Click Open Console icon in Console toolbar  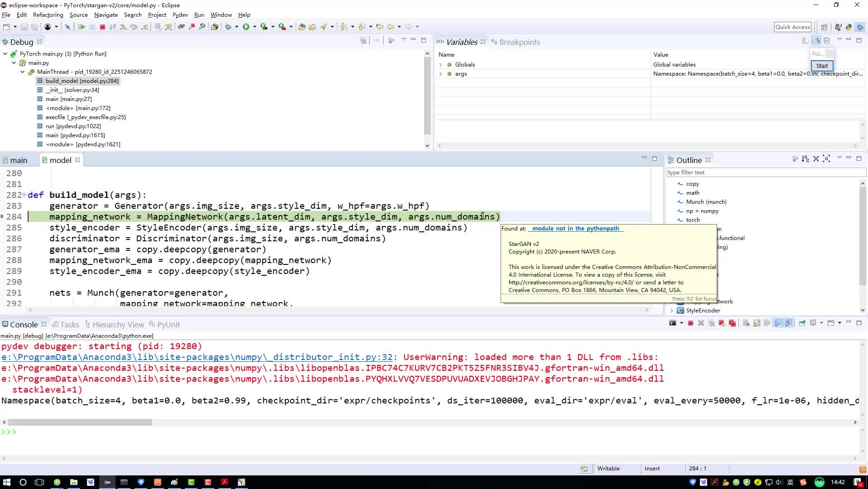831,323
